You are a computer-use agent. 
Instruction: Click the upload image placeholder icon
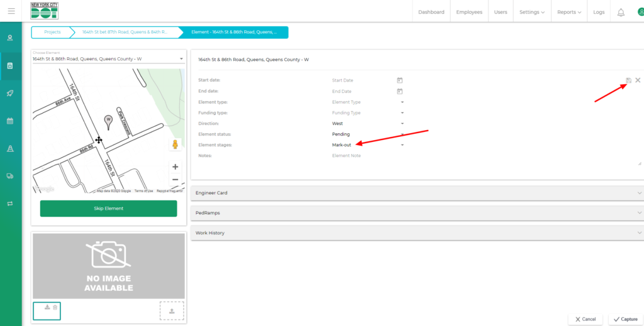click(171, 311)
